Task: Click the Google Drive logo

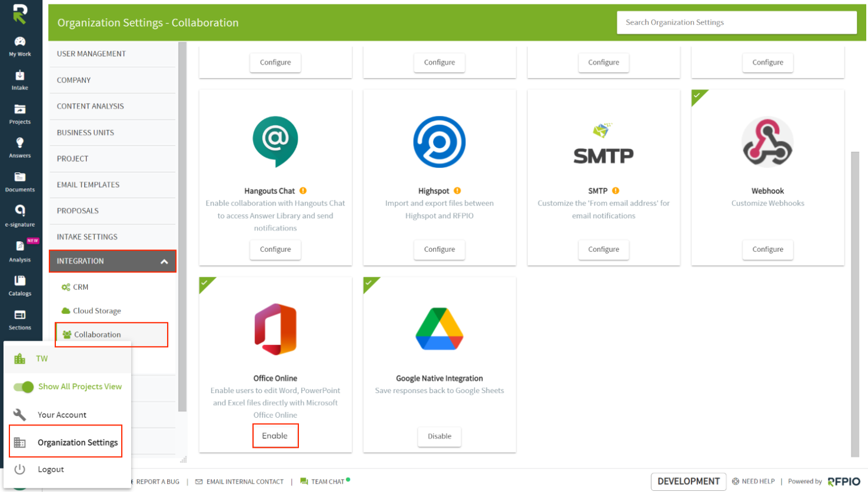Action: 440,329
